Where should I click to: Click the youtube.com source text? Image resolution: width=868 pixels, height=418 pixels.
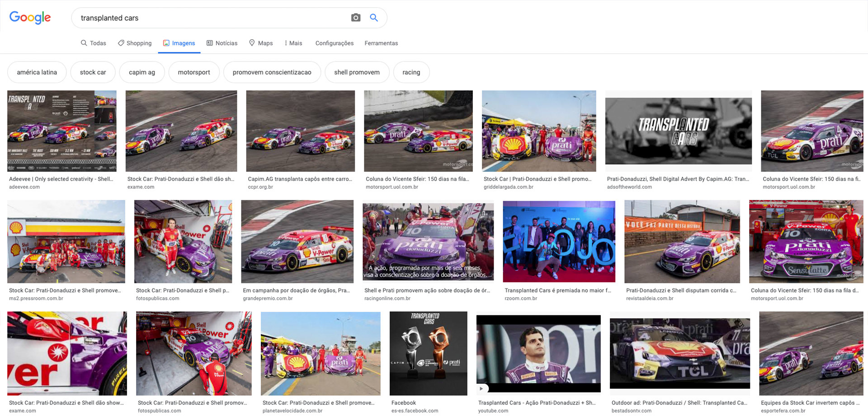[493, 411]
